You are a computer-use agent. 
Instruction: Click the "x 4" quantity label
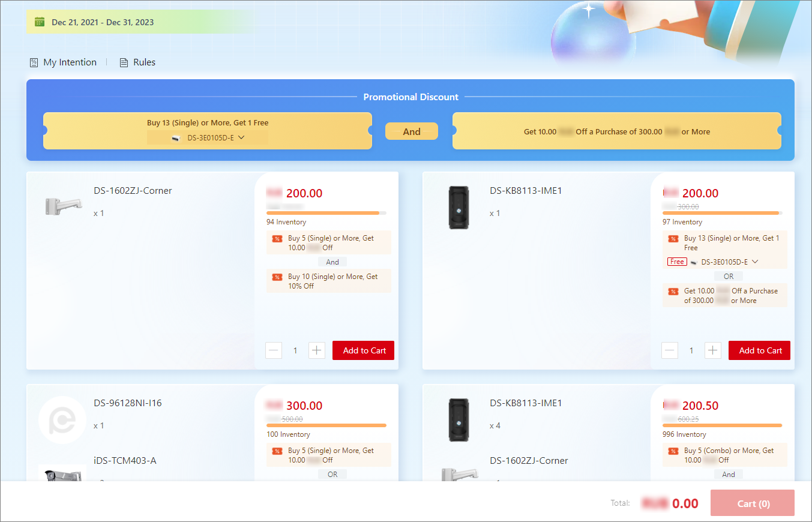pyautogui.click(x=495, y=426)
